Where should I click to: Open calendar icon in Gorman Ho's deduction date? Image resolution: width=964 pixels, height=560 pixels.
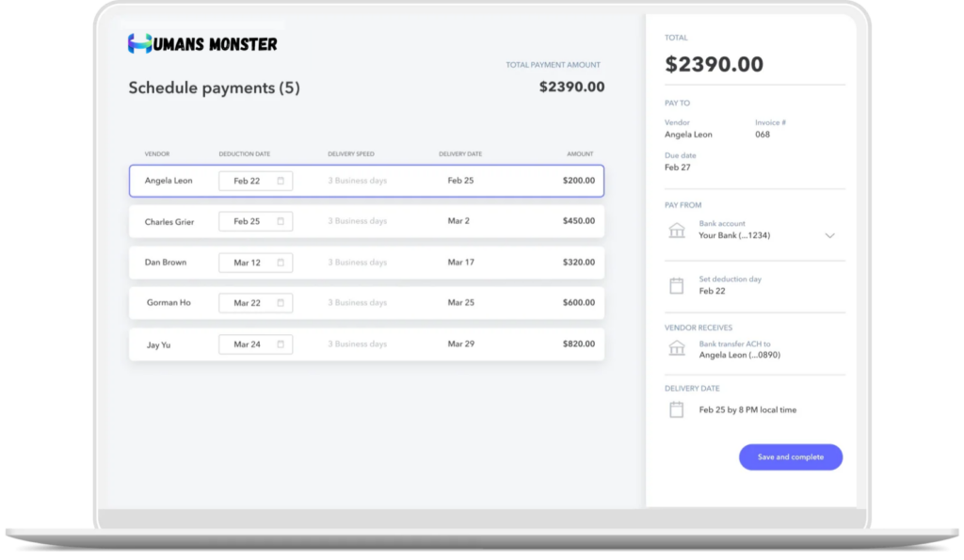click(281, 303)
